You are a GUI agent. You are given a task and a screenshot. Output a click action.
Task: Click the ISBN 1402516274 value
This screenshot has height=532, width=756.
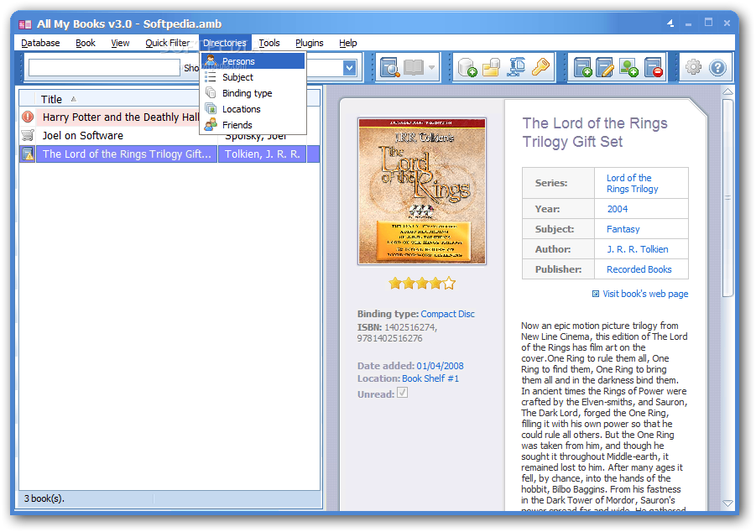pos(411,327)
